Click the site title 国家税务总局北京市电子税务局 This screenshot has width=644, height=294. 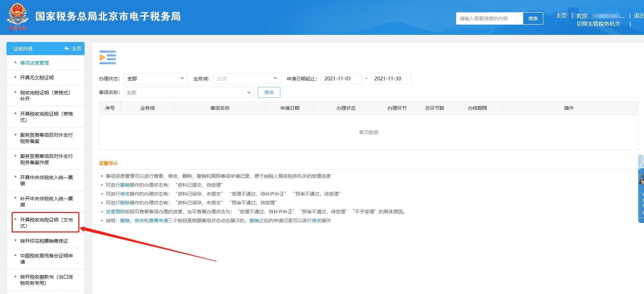[x=108, y=16]
